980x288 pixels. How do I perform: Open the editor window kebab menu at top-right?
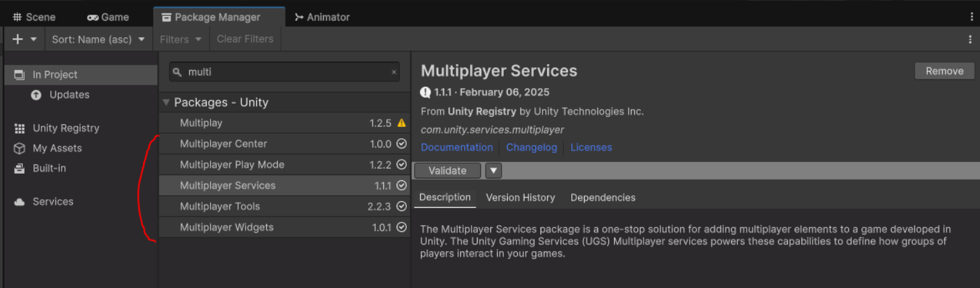click(x=972, y=17)
